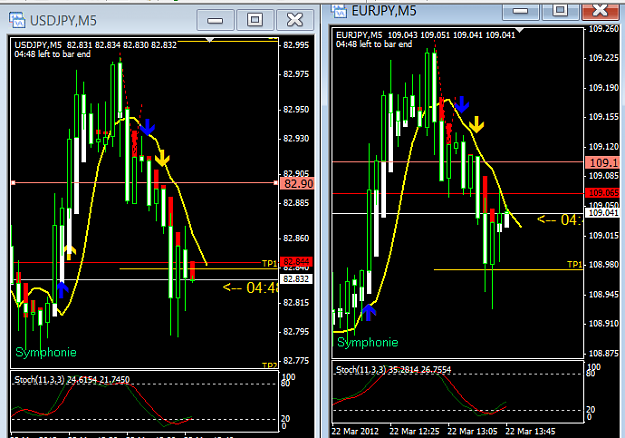Select the blue up arrow on EURJPY chart
This screenshot has width=625, height=438.
(368, 312)
